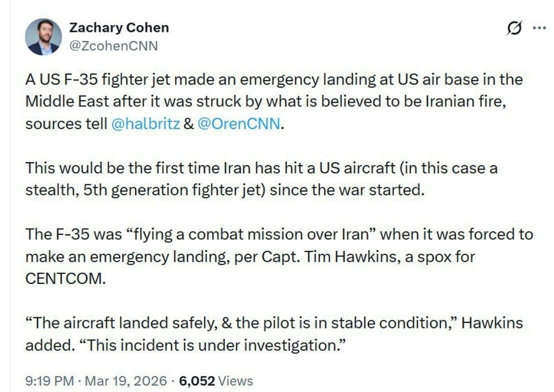The width and height of the screenshot is (554, 392).
Task: Open the @halbritz mention link
Action: click(145, 124)
